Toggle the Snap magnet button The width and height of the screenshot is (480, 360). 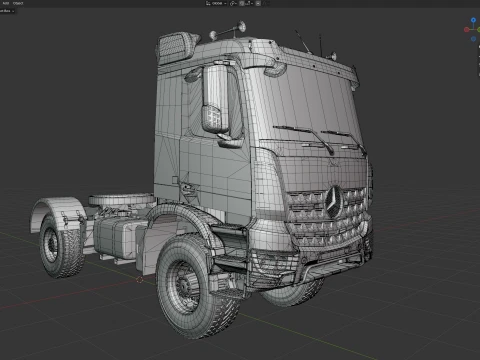(x=242, y=3)
